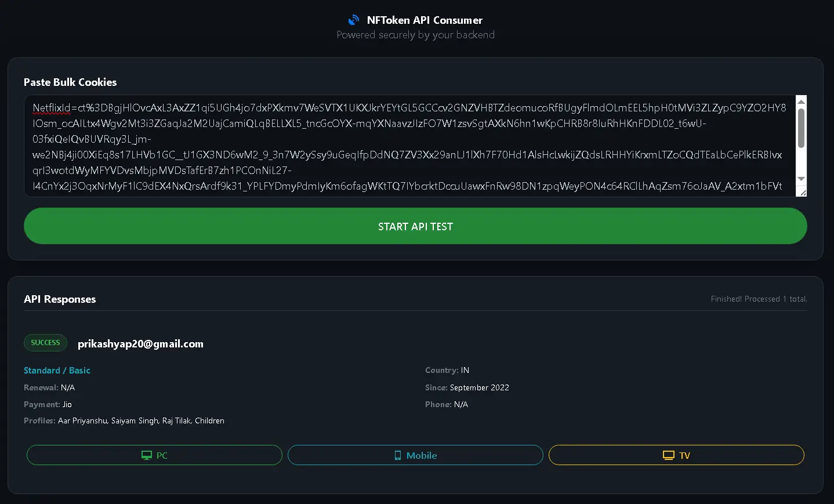Click the satellite icon beside NFToken title
Image resolution: width=834 pixels, height=504 pixels.
pyautogui.click(x=354, y=20)
